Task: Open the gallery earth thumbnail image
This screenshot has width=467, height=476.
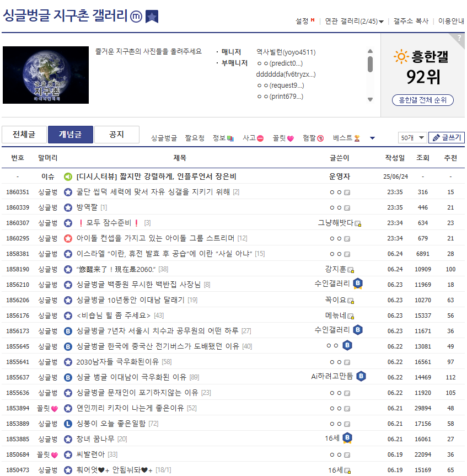Action: (x=46, y=75)
